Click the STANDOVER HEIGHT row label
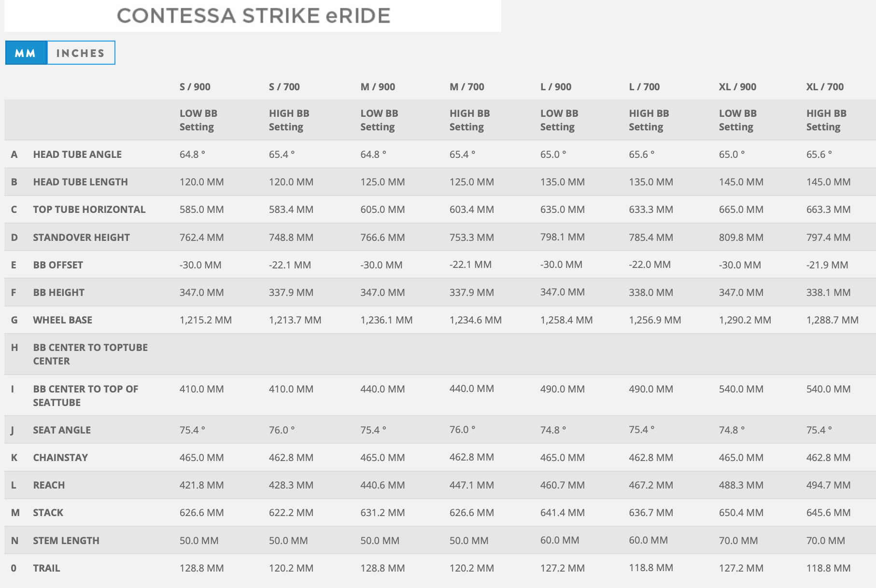876x588 pixels. tap(81, 238)
